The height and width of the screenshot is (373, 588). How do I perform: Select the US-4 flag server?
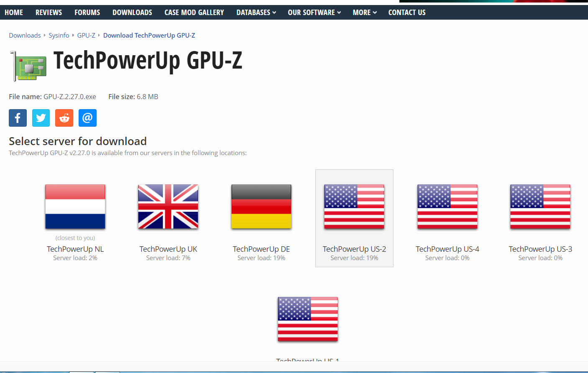(x=447, y=207)
